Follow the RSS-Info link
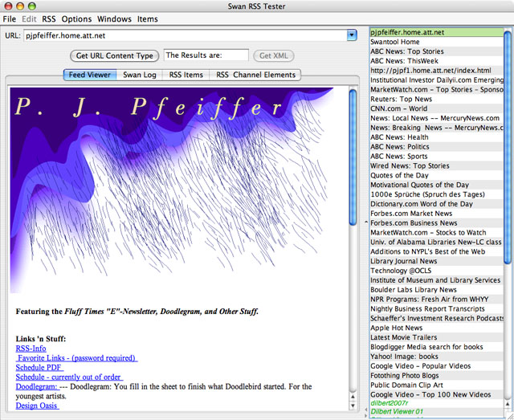This screenshot has height=420, width=514. pyautogui.click(x=31, y=349)
